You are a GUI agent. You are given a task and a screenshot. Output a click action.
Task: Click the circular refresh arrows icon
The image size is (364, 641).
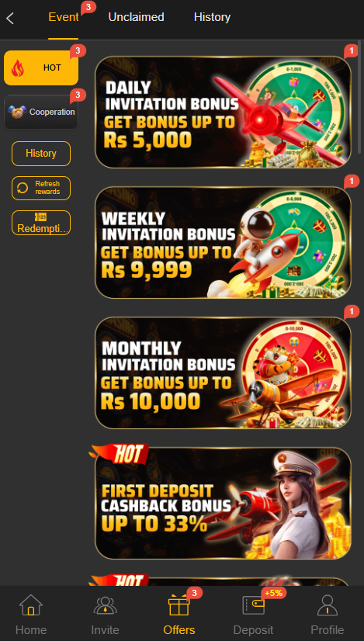23,188
